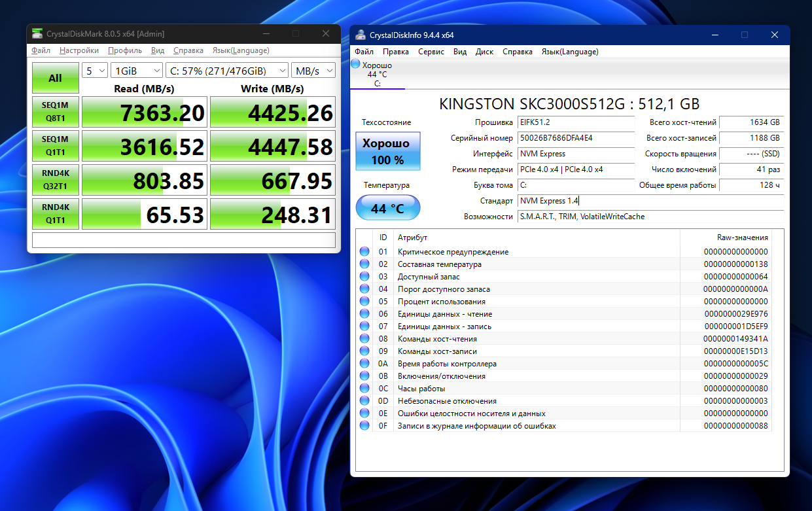The height and width of the screenshot is (511, 812).
Task: Click status orb for attribute 03 Доступный запас
Action: (x=364, y=277)
